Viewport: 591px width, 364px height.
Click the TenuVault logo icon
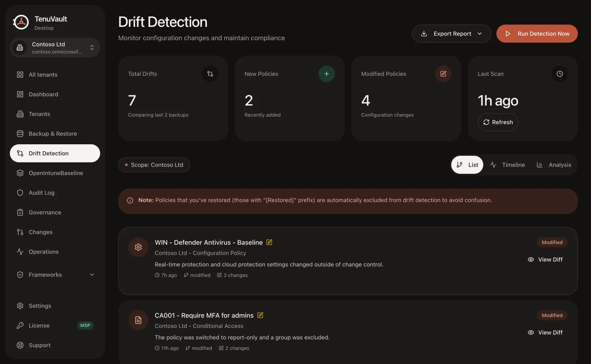[21, 22]
